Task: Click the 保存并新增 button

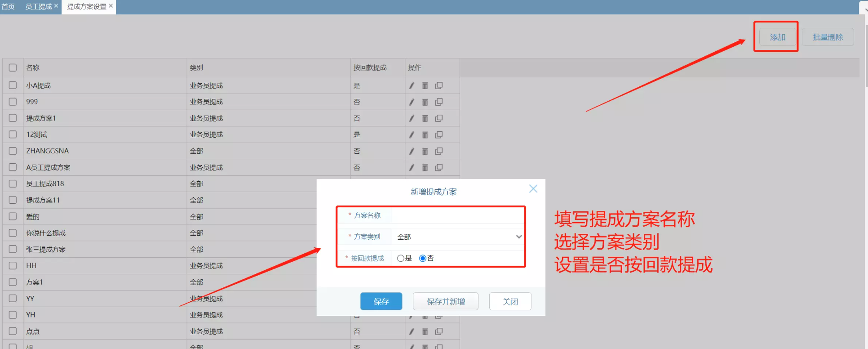Action: point(445,301)
